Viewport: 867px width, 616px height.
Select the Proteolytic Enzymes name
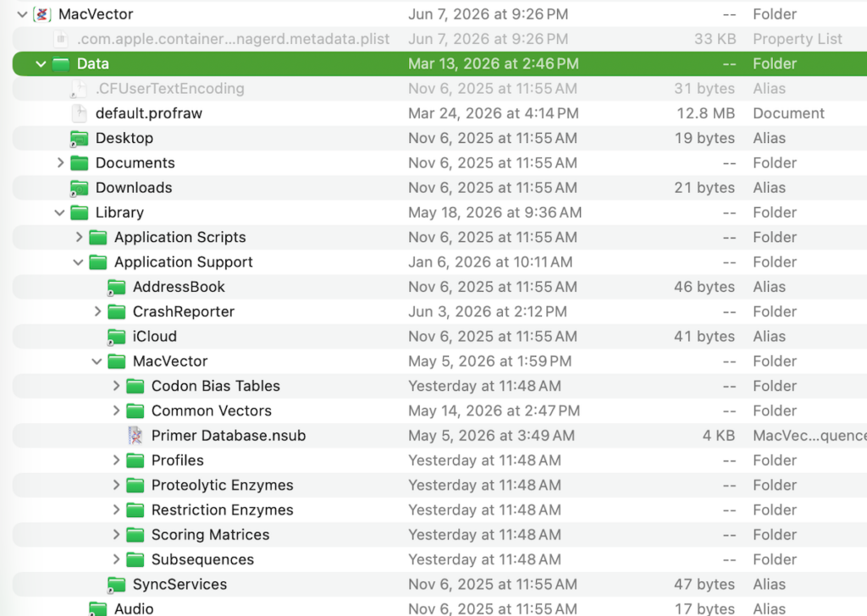click(x=223, y=486)
